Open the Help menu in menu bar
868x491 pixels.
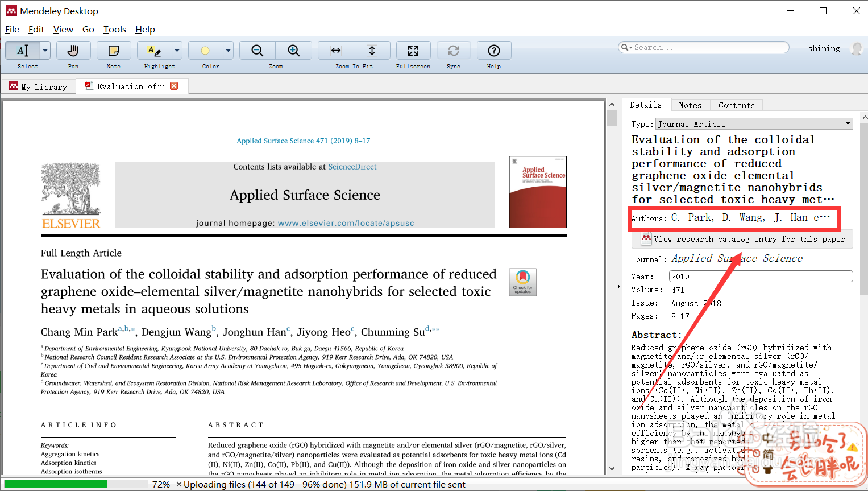(x=145, y=29)
